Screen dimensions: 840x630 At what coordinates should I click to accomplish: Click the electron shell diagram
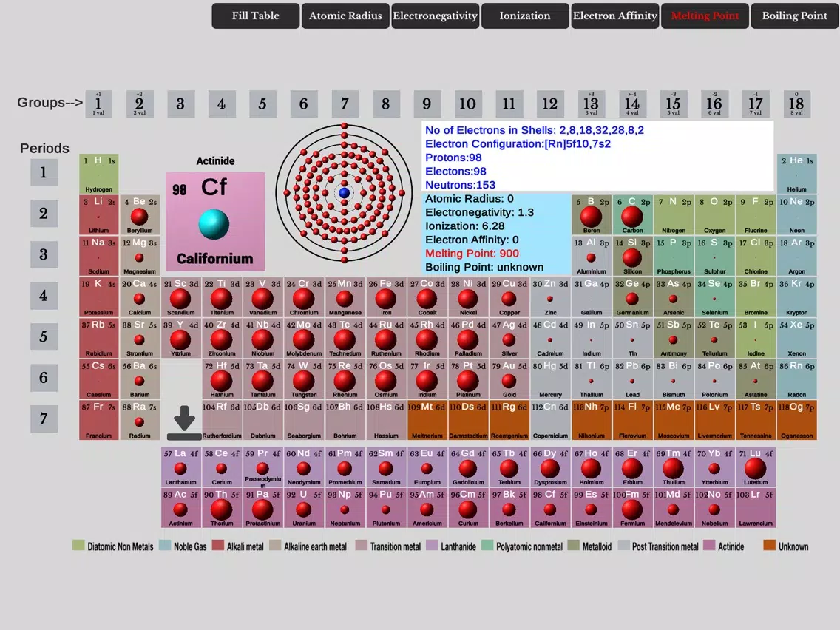(x=345, y=193)
